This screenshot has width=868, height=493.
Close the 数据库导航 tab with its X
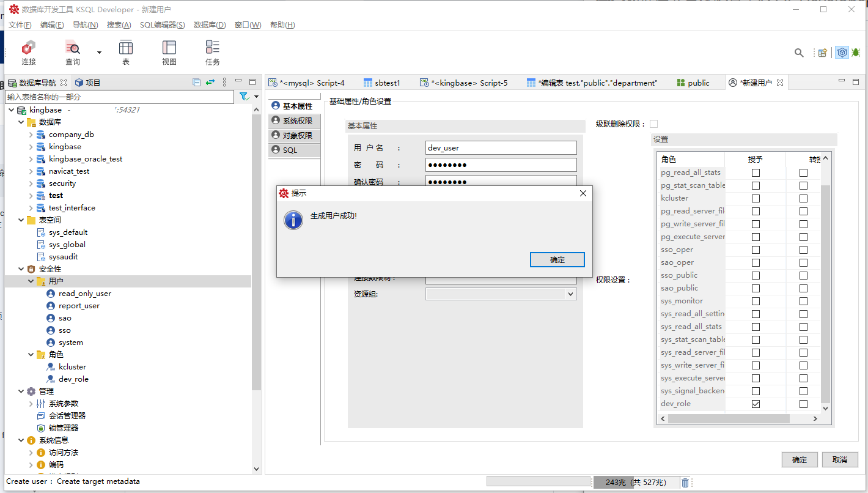64,83
